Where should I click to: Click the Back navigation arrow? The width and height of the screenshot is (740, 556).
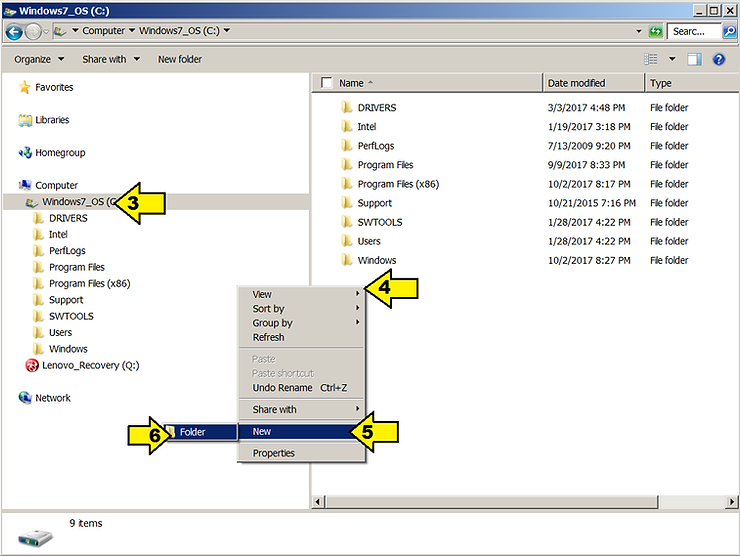[15, 31]
